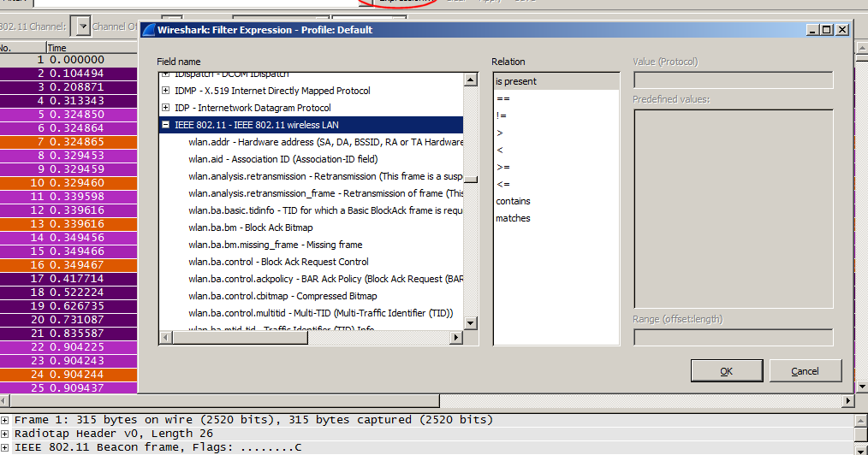Click packet list horizontal scroll-right arrow
Image resolution: width=868 pixels, height=455 pixels.
tap(848, 400)
